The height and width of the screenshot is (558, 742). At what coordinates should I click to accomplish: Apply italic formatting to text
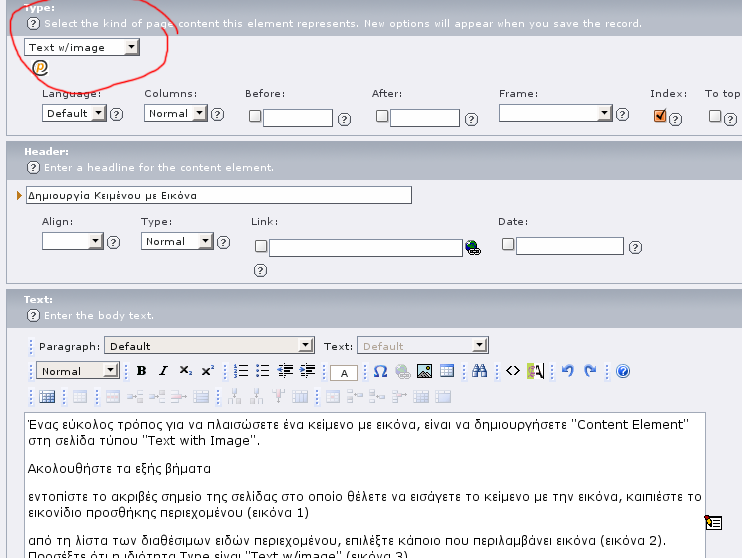[x=163, y=371]
